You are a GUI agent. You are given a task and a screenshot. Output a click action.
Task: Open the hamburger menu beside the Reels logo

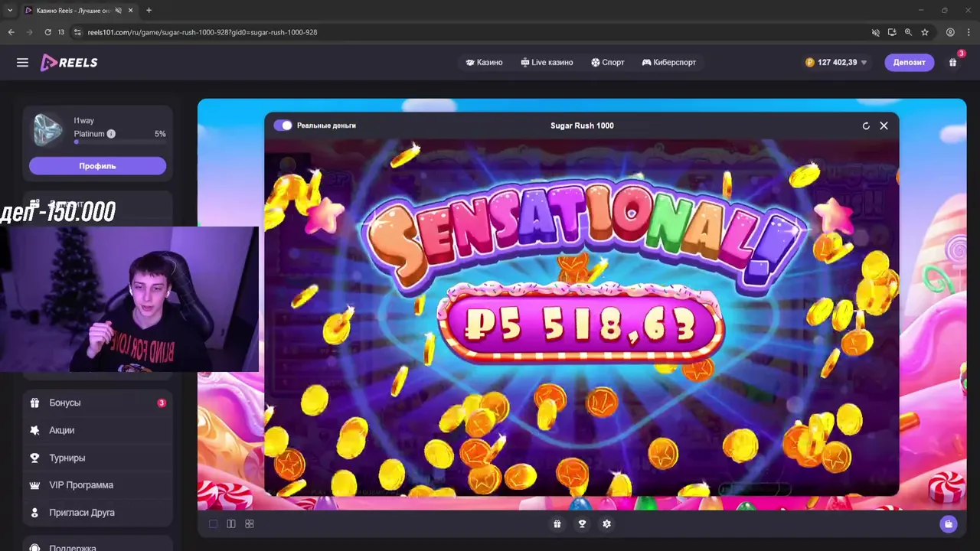[x=22, y=63]
